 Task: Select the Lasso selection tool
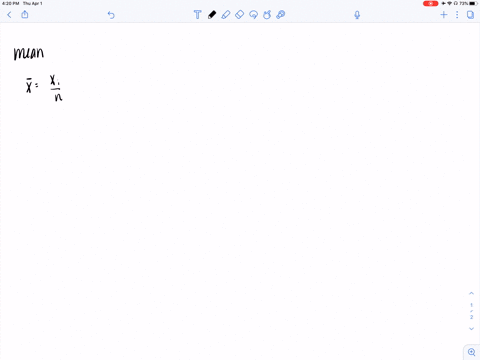(253, 15)
